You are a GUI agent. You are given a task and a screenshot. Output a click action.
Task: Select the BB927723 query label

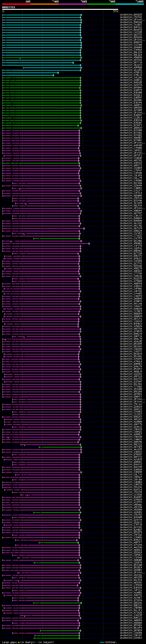pos(8,7)
